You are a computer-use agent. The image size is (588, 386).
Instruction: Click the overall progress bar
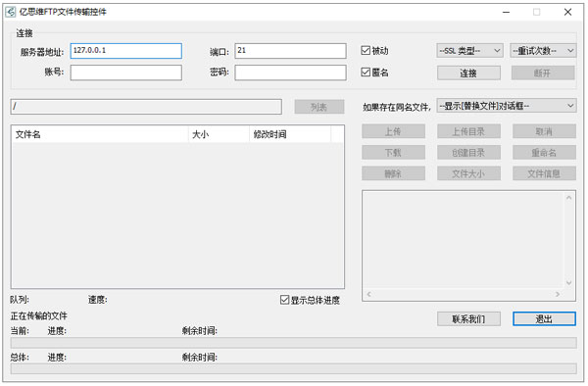coord(294,368)
